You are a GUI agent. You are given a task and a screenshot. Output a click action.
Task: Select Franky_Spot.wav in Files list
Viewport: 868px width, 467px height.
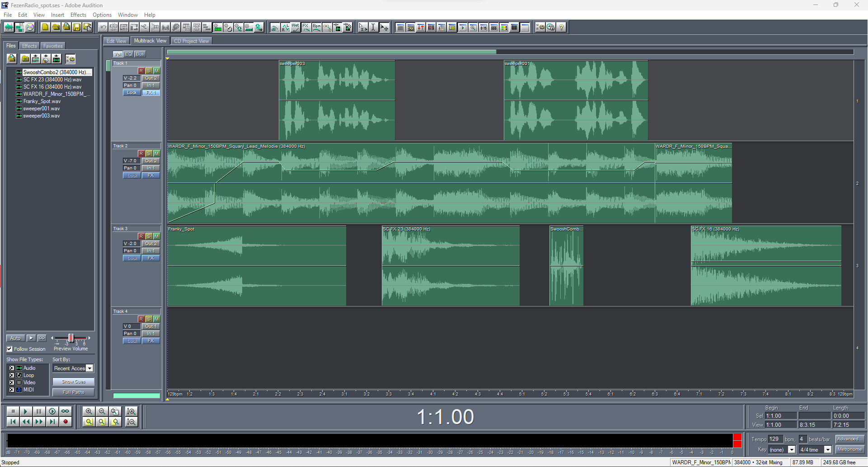pyautogui.click(x=42, y=101)
